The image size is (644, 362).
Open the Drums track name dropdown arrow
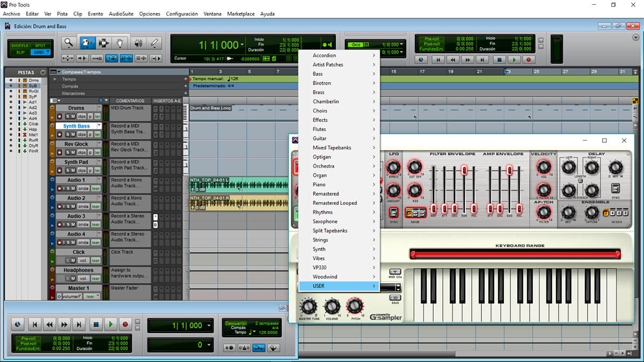coord(99,108)
